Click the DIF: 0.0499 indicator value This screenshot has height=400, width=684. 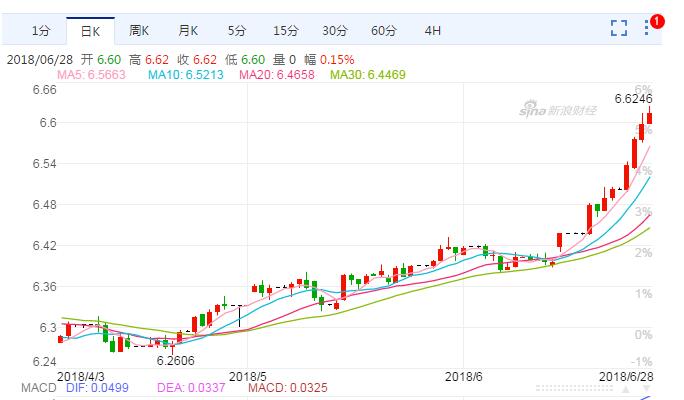(x=97, y=388)
